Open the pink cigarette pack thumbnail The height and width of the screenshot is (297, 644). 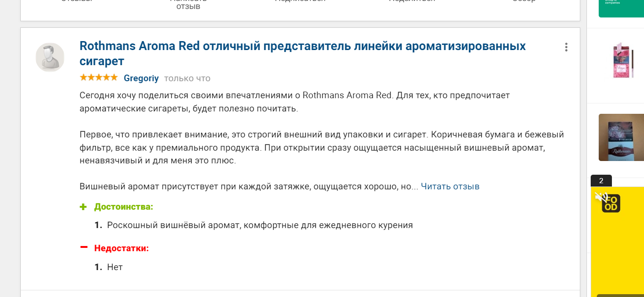point(622,61)
